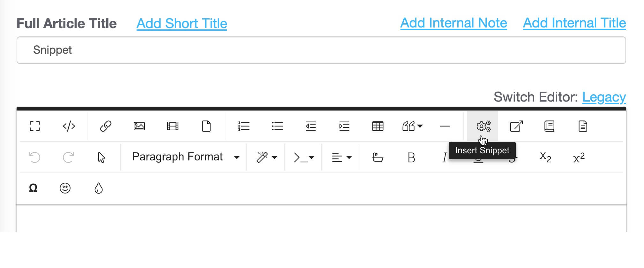Click the Insert Snippet gears icon

pyautogui.click(x=483, y=126)
